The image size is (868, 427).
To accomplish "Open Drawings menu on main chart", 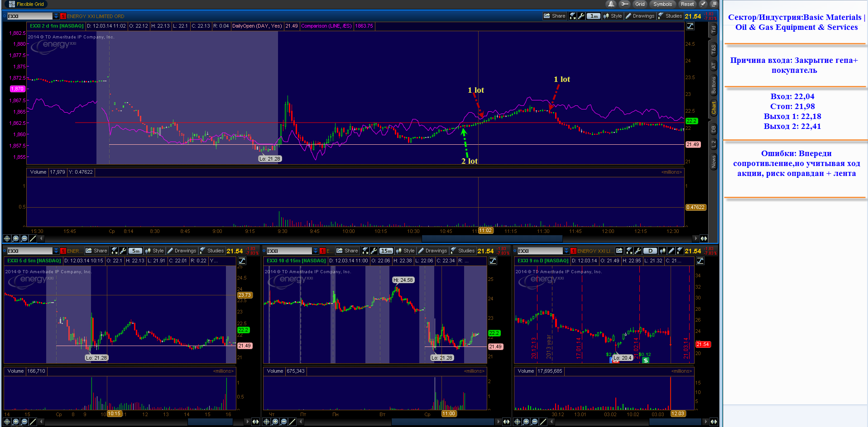I will pos(640,16).
